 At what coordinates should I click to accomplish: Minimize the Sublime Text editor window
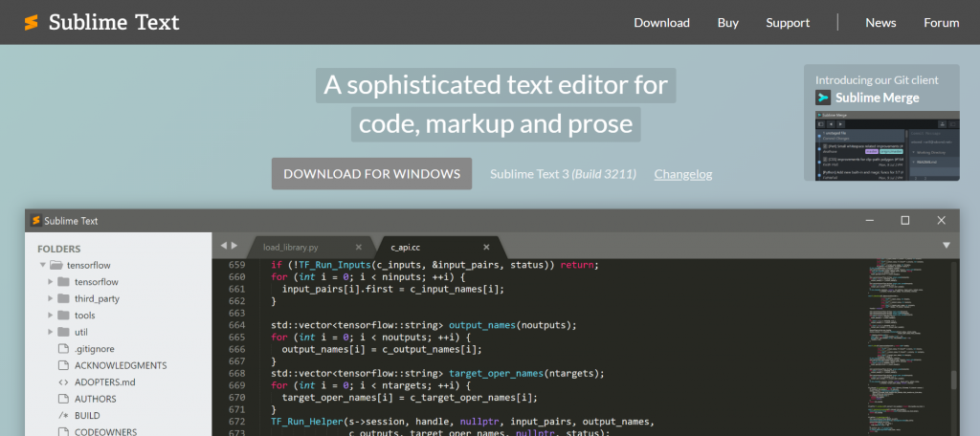click(868, 220)
